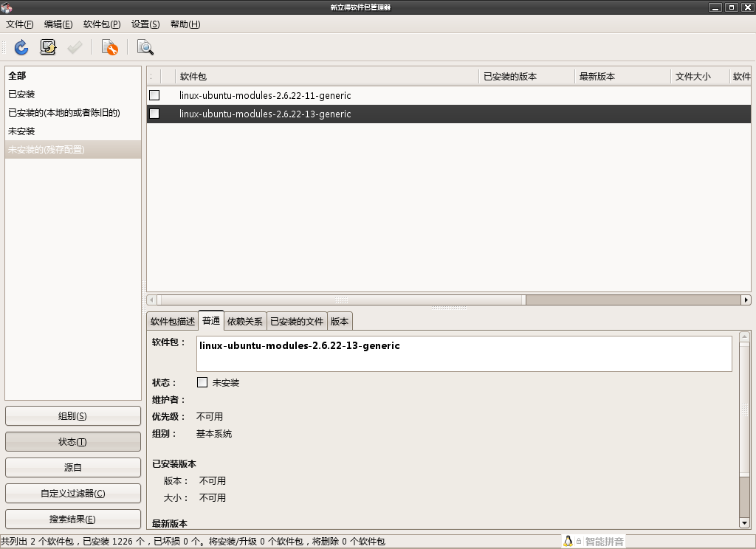Click the horizontal scrollbar left arrow
This screenshot has height=549, width=756.
tap(151, 300)
